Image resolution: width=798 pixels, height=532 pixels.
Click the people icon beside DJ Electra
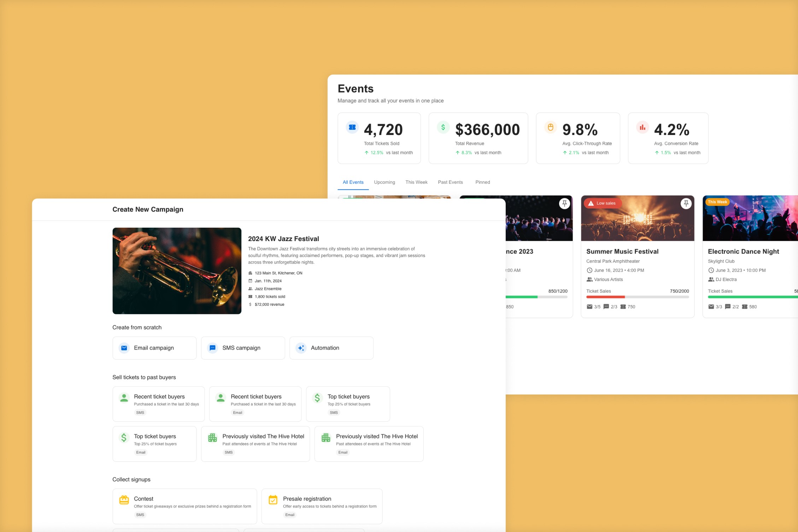click(x=711, y=280)
